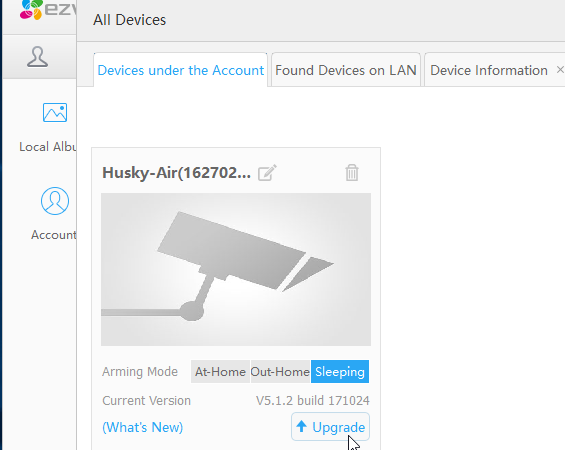Click the Husky-Air(162702... device title
Image resolution: width=565 pixels, height=450 pixels.
177,173
